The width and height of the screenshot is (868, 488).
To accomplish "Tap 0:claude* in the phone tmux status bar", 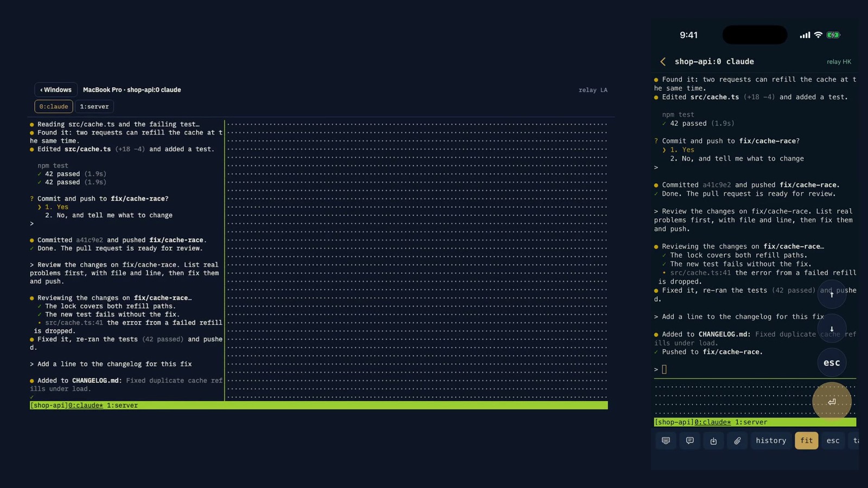I will [x=713, y=422].
